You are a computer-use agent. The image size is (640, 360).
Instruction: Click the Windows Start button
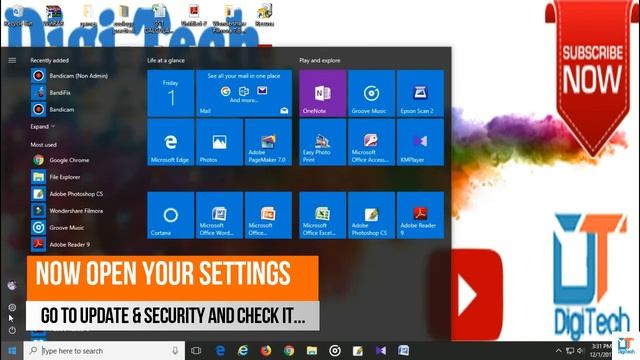coord(12,351)
